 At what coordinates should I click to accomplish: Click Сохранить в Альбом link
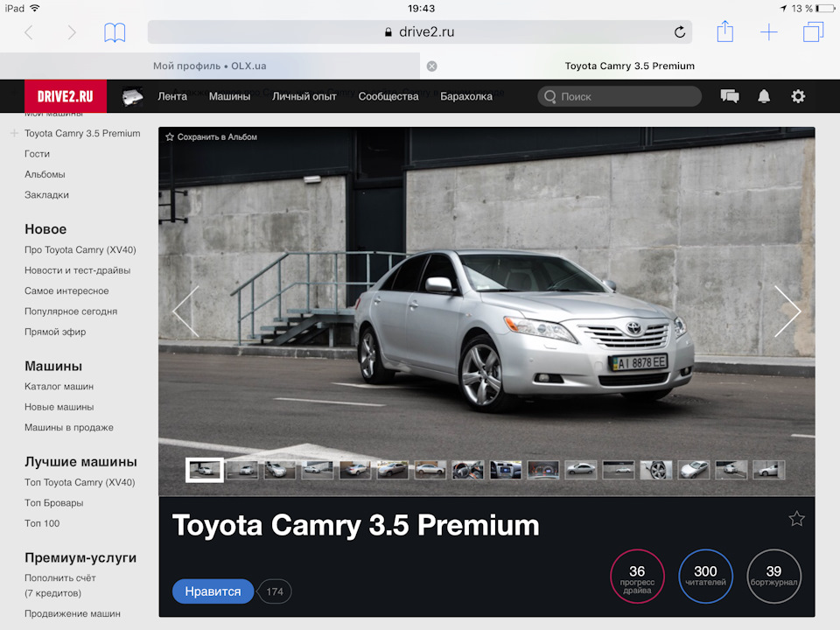click(217, 137)
